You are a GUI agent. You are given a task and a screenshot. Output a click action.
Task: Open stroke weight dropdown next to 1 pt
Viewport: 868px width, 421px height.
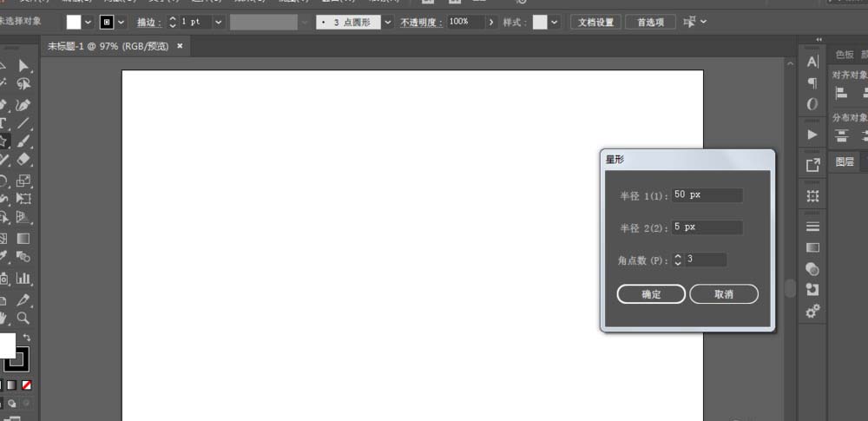click(x=219, y=23)
